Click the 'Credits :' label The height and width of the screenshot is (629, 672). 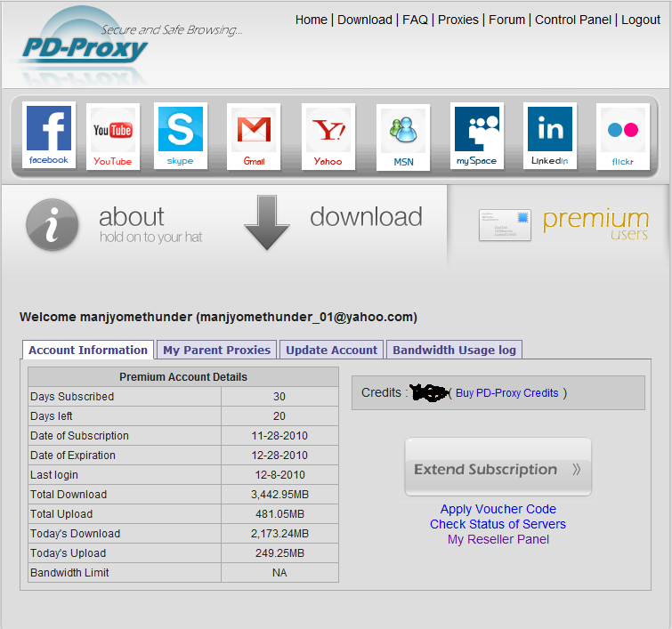[x=385, y=392]
